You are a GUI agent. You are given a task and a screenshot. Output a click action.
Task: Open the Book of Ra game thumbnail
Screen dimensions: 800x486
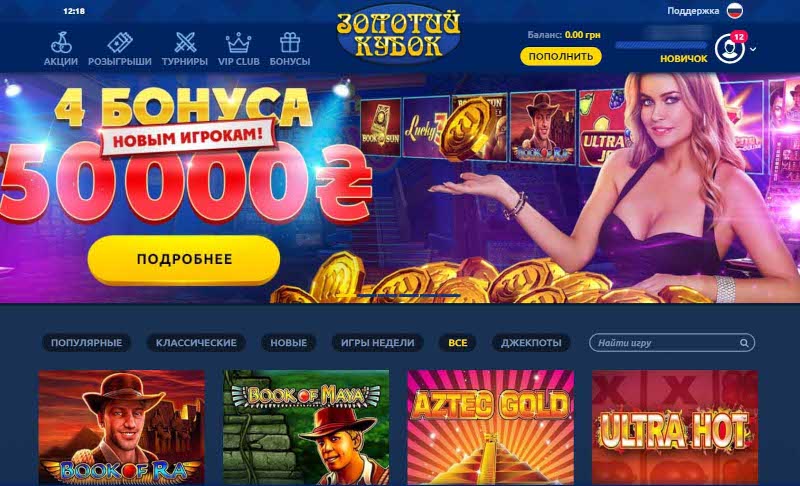click(x=121, y=427)
